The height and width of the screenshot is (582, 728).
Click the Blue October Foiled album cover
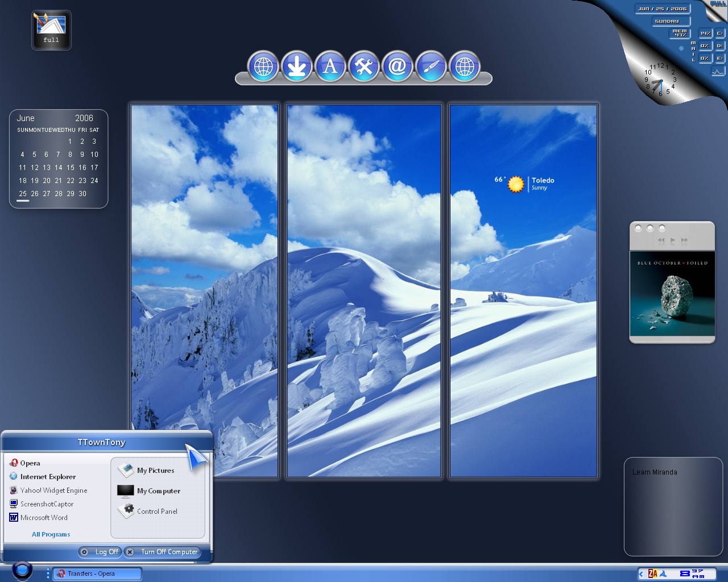tap(672, 293)
